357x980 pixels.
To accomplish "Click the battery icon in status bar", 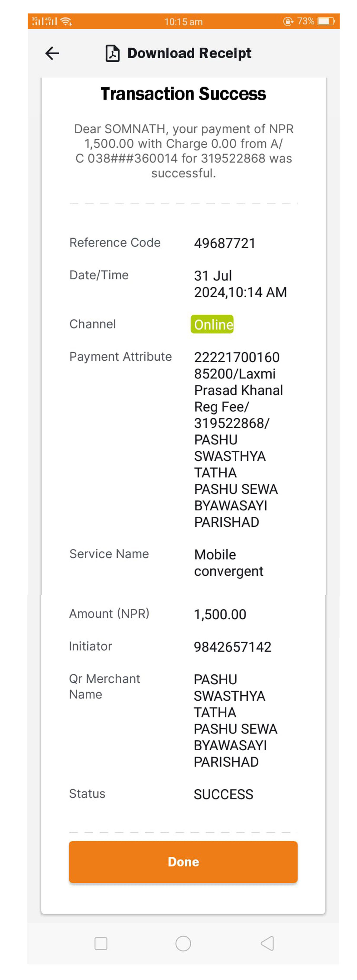I will click(x=326, y=21).
